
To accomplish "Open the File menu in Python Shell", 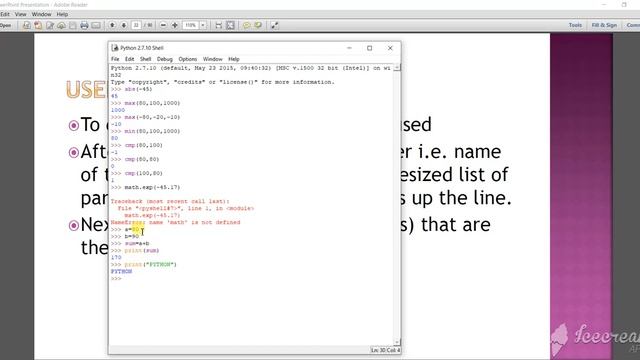I will pyautogui.click(x=115, y=59).
